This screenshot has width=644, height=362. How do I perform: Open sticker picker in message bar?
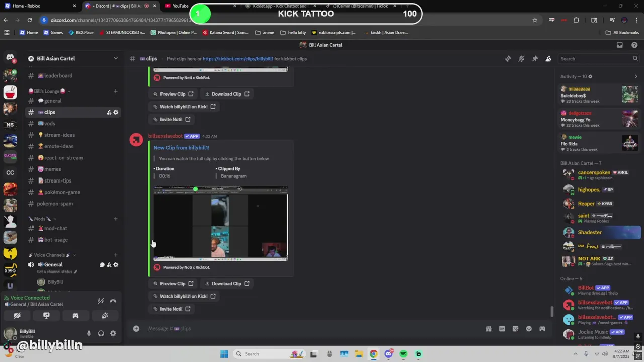pyautogui.click(x=515, y=329)
